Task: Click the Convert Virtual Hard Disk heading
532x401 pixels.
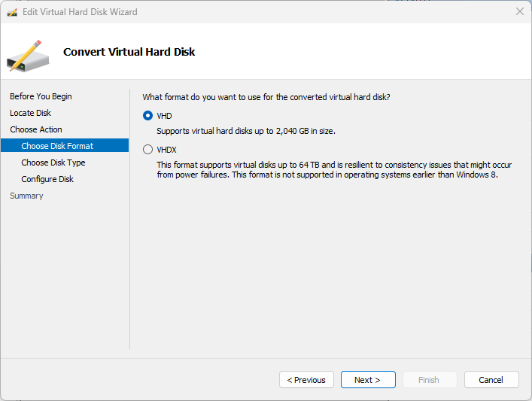Action: tap(129, 52)
